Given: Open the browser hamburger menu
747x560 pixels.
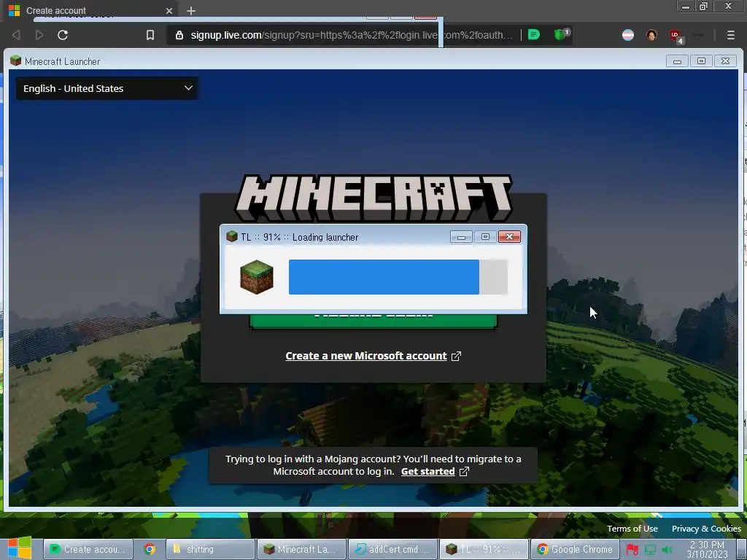Looking at the screenshot, I should tap(730, 35).
